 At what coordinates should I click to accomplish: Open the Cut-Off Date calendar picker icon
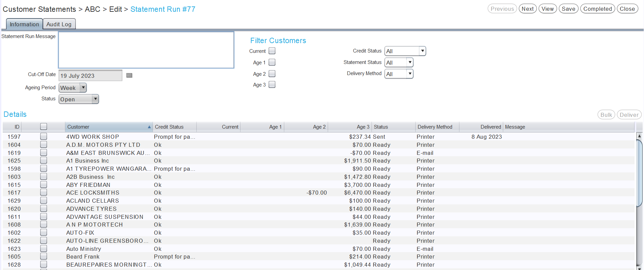pos(129,75)
